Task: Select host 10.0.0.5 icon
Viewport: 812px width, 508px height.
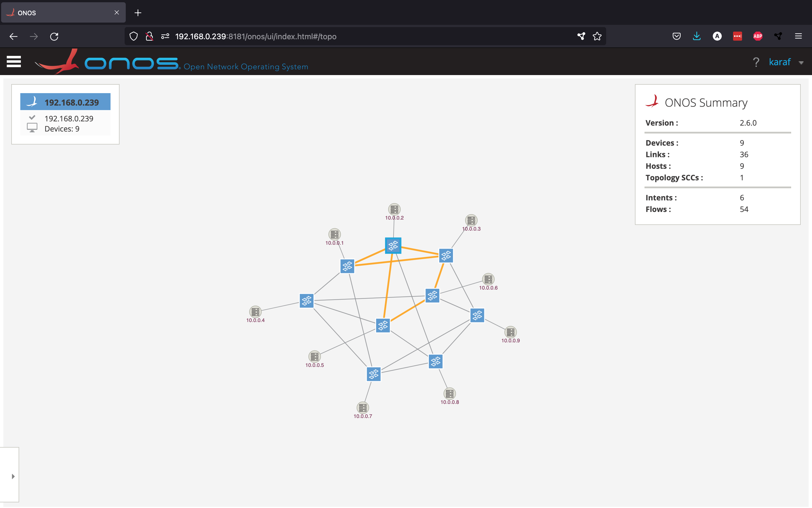Action: click(x=314, y=356)
